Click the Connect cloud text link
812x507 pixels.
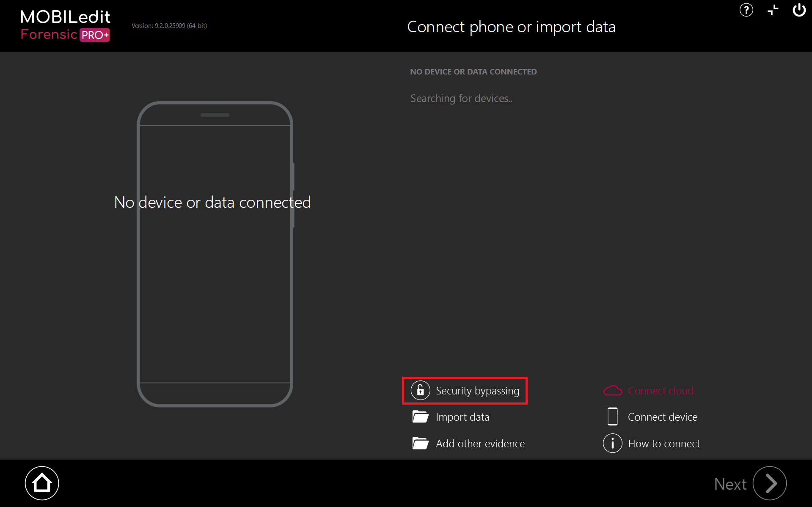pyautogui.click(x=661, y=391)
